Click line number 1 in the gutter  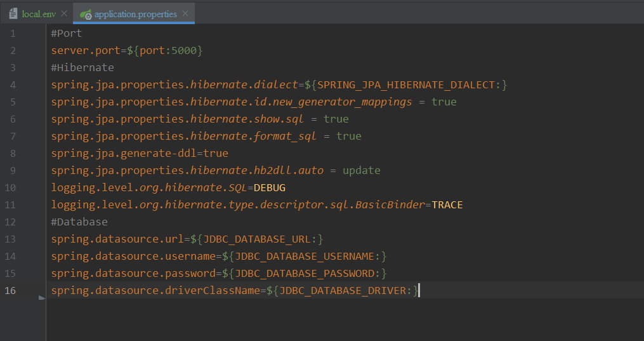click(13, 33)
